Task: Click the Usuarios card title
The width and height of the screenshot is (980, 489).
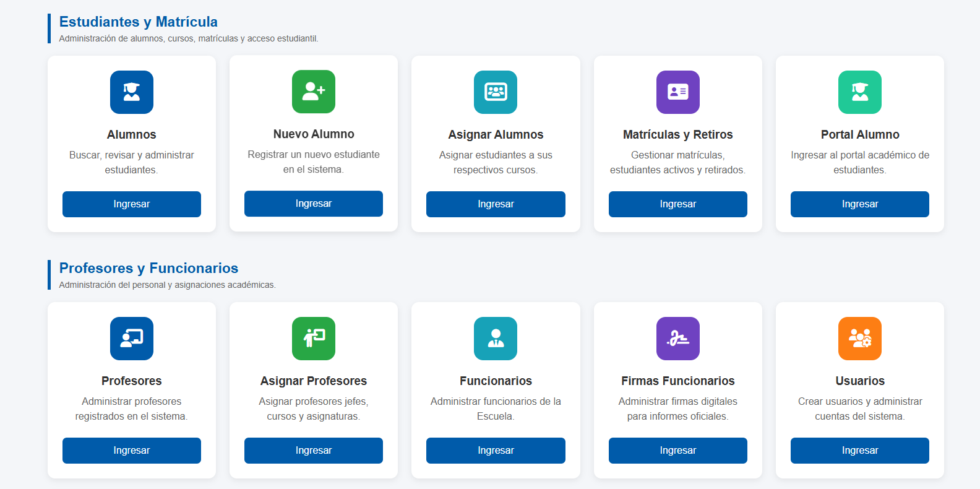Action: 860,381
